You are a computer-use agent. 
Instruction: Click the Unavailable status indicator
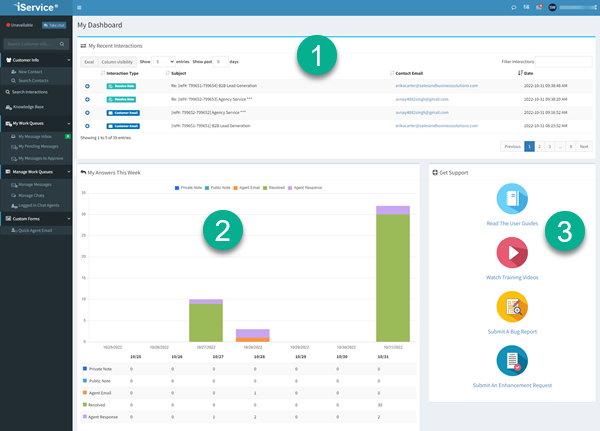(x=20, y=25)
